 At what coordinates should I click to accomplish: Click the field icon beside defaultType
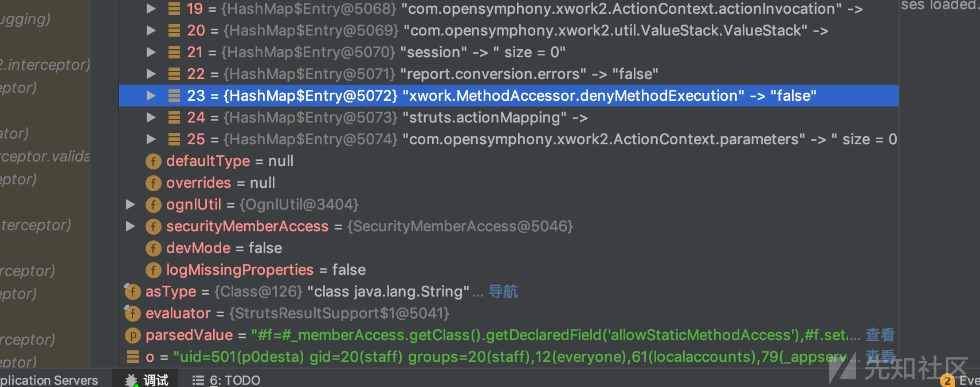coord(153,161)
